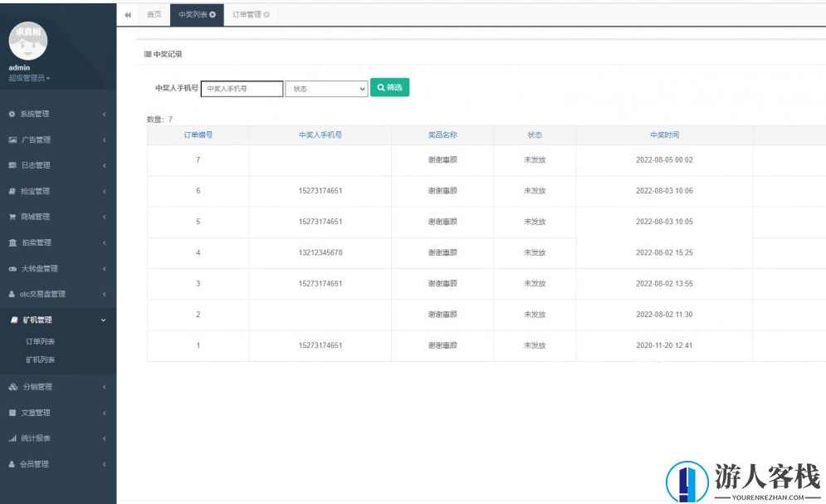Viewport: 826px width, 504px height.
Task: Open the 超级管理员 user dropdown
Action: click(x=30, y=78)
